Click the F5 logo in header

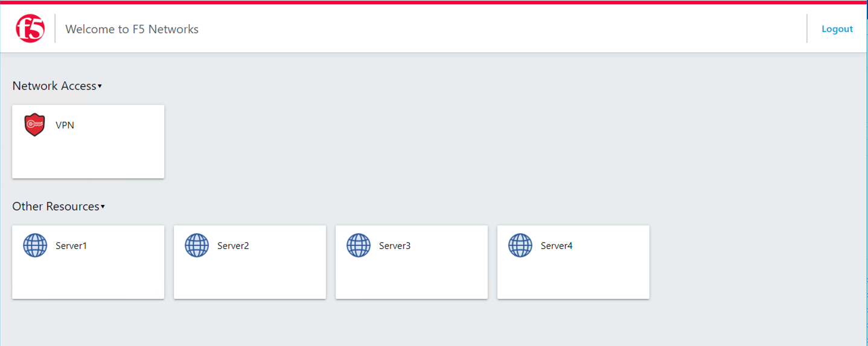[x=30, y=28]
